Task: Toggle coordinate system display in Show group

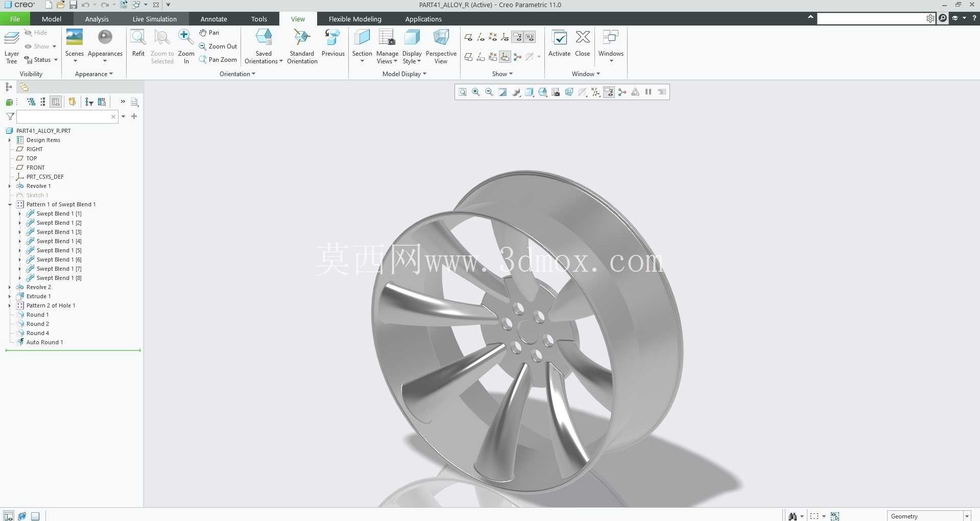Action: pyautogui.click(x=505, y=37)
